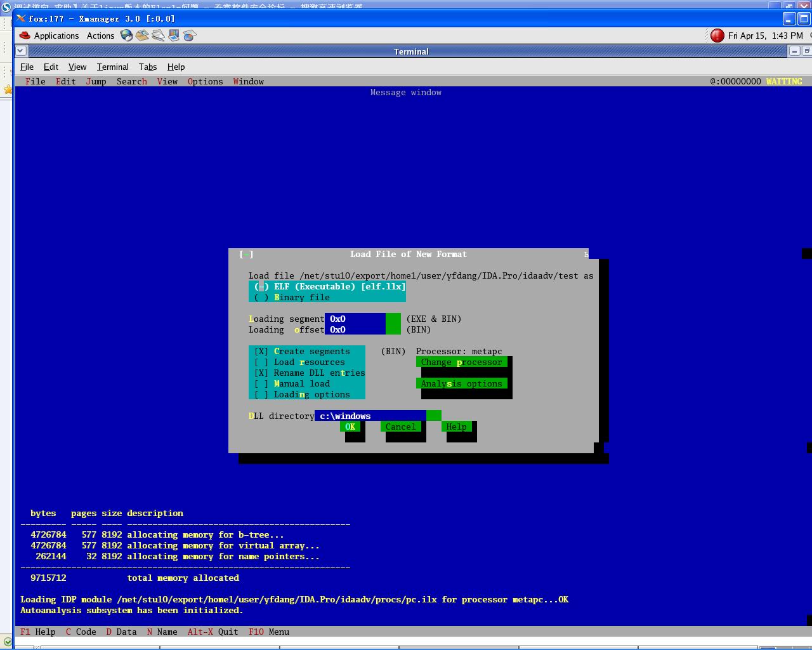Click 'Processor: metapc' label

(459, 351)
